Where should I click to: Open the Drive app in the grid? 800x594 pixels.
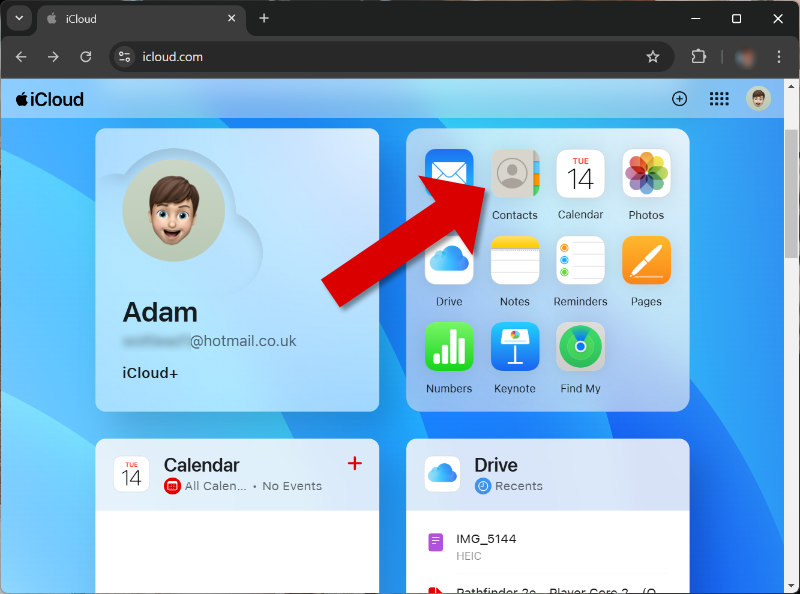449,260
